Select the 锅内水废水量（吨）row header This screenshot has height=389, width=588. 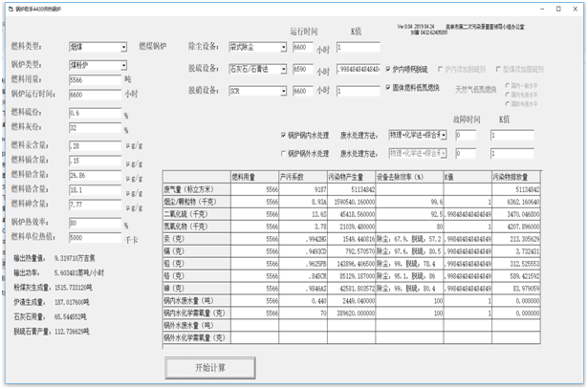coord(197,300)
